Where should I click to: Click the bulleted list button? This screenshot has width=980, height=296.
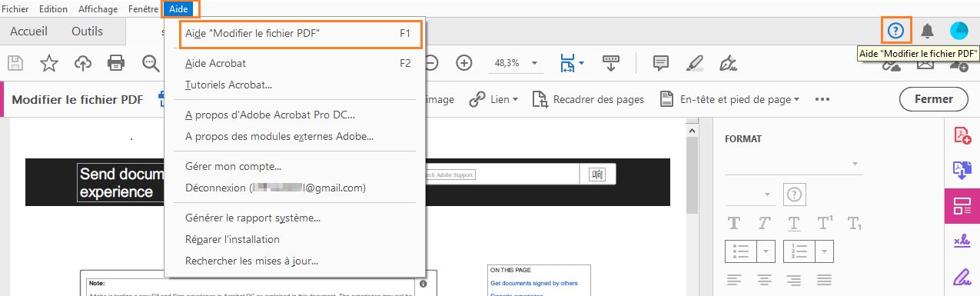pyautogui.click(x=741, y=251)
